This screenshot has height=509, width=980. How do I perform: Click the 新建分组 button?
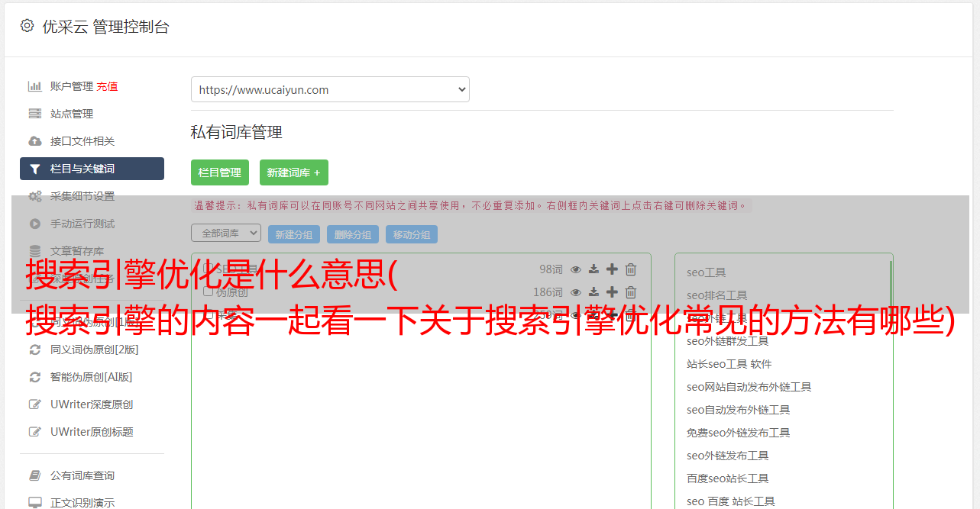pos(294,234)
